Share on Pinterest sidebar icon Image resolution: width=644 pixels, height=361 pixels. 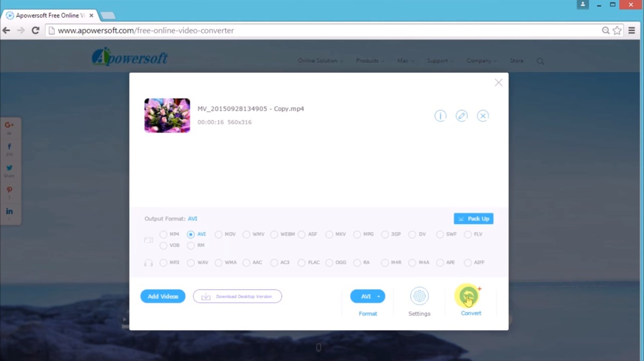pos(9,190)
